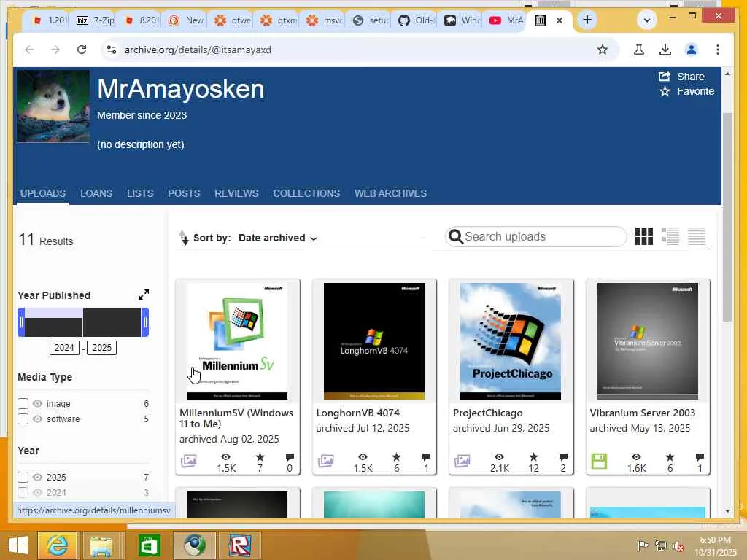The height and width of the screenshot is (560, 747).
Task: Click the Share icon
Action: [x=665, y=76]
